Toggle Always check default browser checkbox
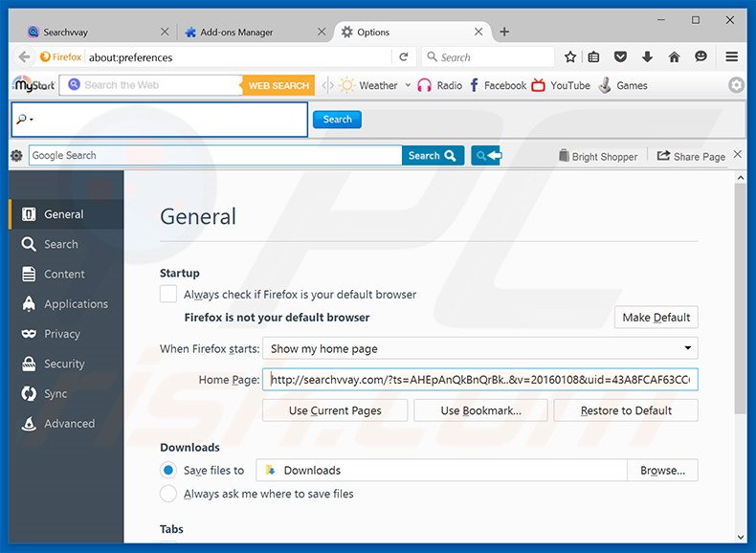 coord(168,294)
